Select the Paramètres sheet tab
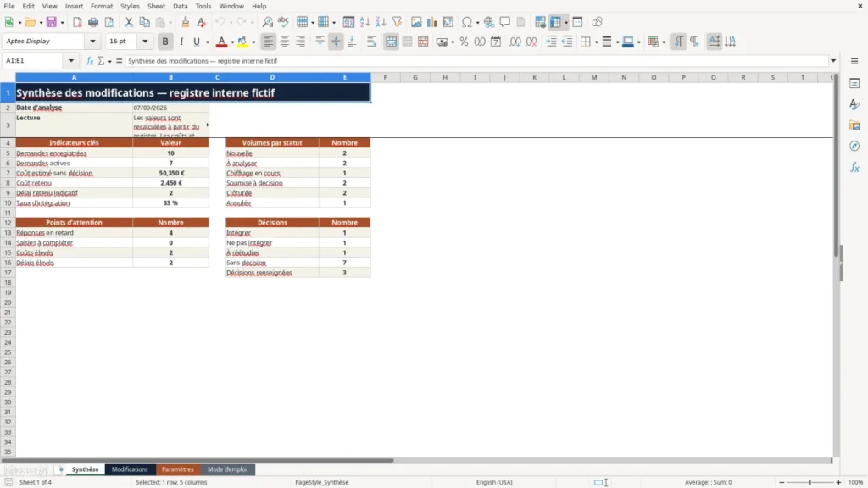 178,469
